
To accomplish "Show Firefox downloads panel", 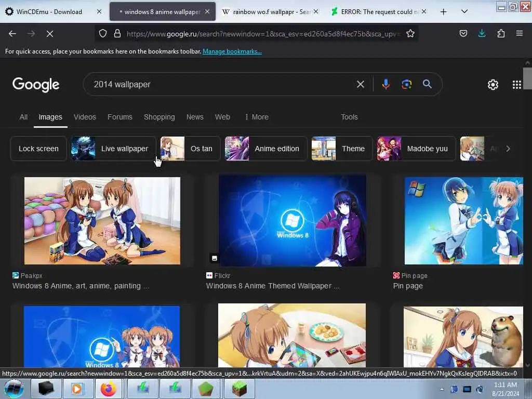I will 482,33.
